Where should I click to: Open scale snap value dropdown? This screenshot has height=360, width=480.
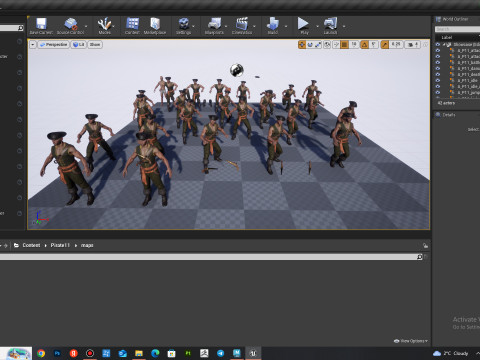[x=396, y=44]
